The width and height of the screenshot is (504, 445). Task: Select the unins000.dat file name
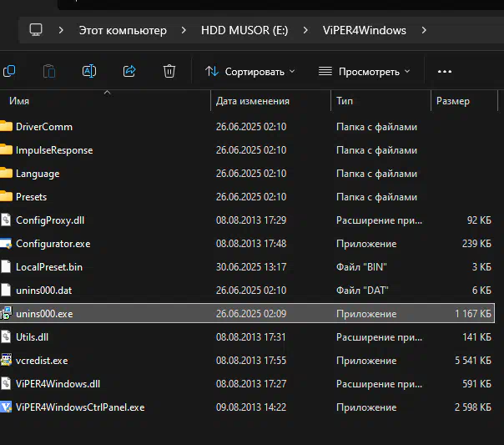44,291
